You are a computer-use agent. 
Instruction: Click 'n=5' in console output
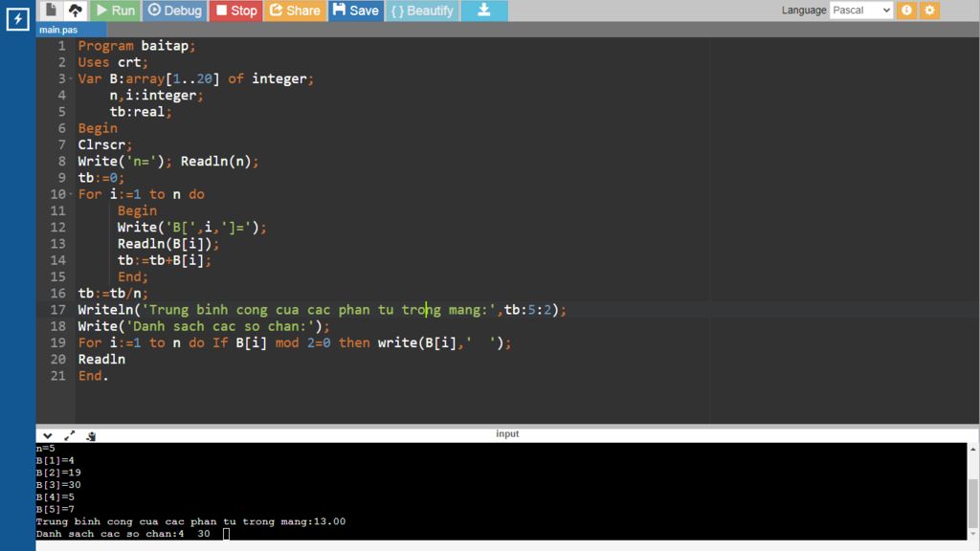[46, 448]
